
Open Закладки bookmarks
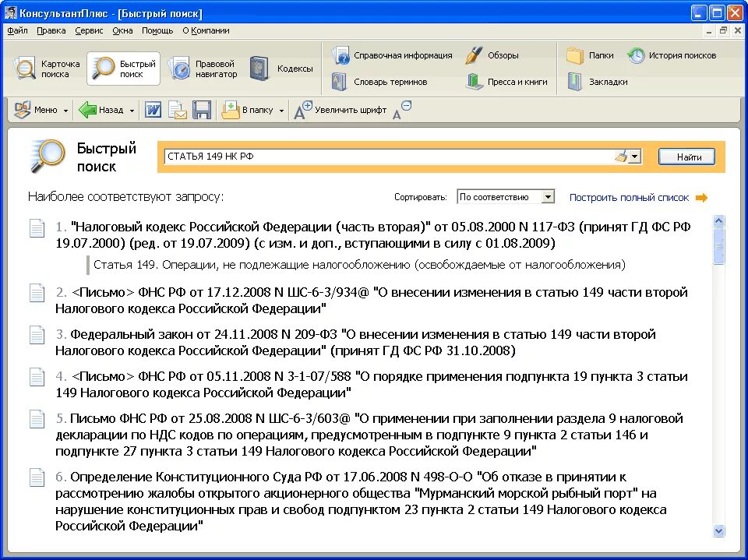coord(596,82)
